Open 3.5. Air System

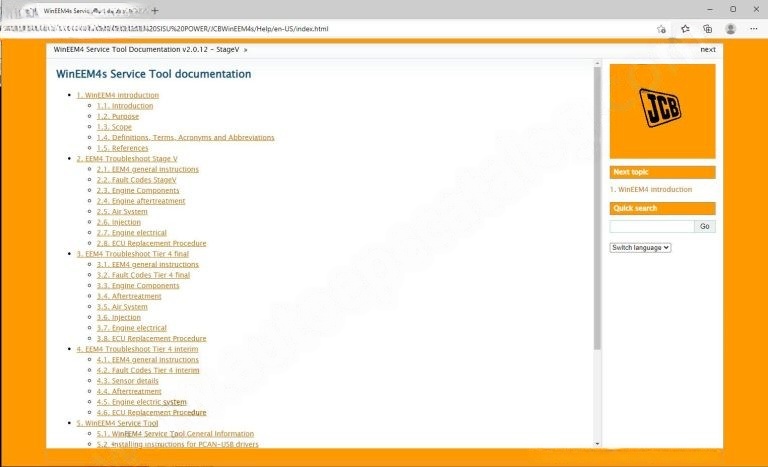pos(122,307)
